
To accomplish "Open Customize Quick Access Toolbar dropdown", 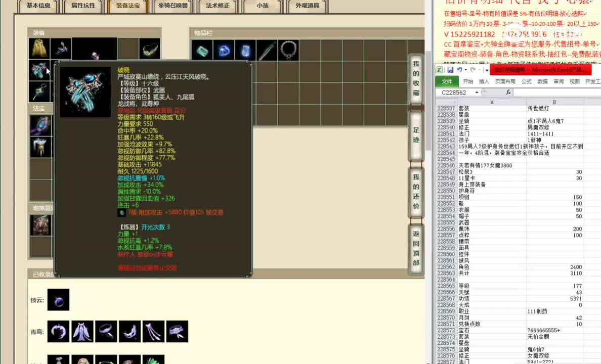I will tap(486, 70).
